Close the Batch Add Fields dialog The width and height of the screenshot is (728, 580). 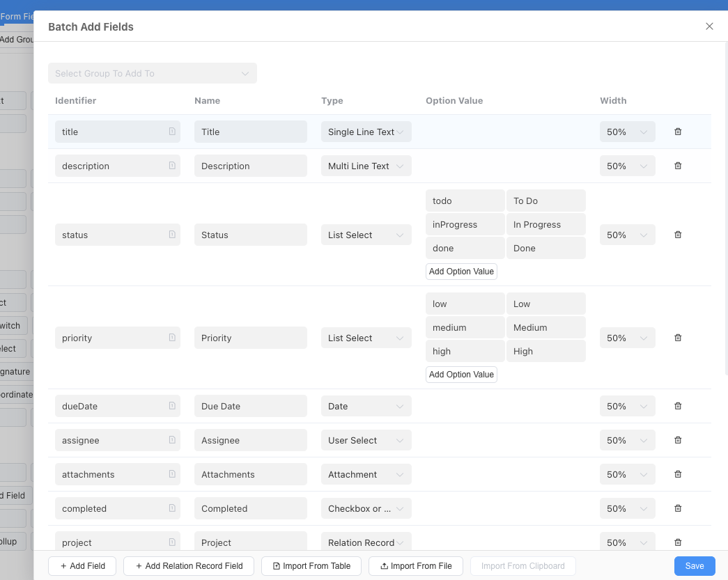pos(709,26)
